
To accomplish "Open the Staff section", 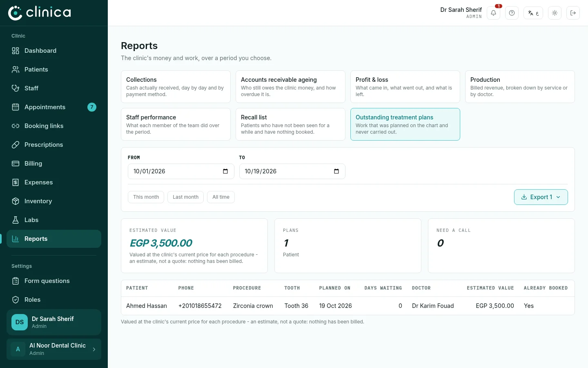I will click(54, 88).
